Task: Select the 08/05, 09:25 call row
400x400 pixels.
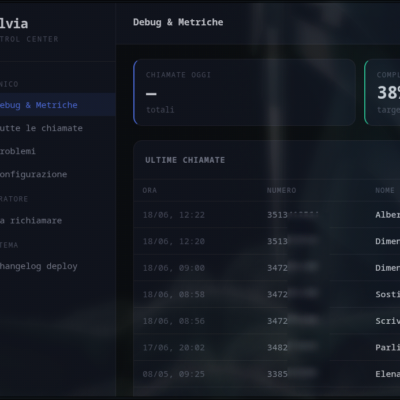Action: [267, 374]
